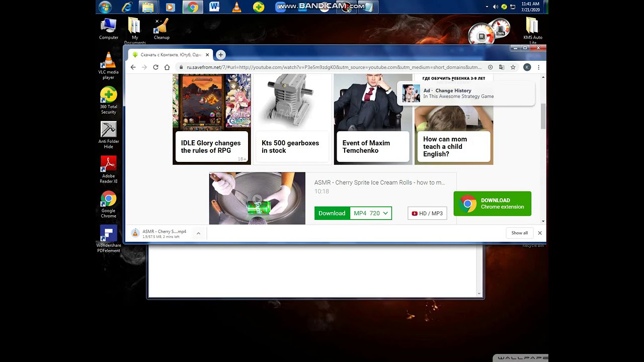Open the Change History ad link
Image resolution: width=644 pixels, height=362 pixels.
pos(458,94)
